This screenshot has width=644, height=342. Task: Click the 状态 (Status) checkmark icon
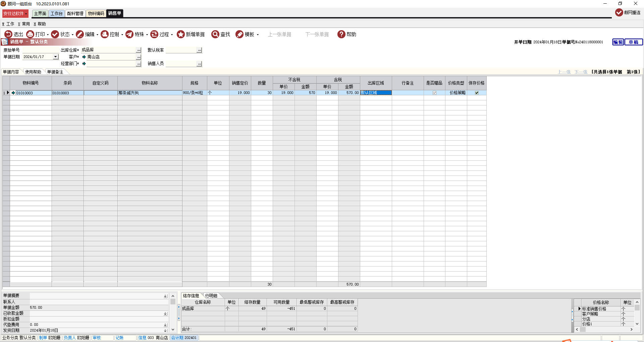(55, 34)
